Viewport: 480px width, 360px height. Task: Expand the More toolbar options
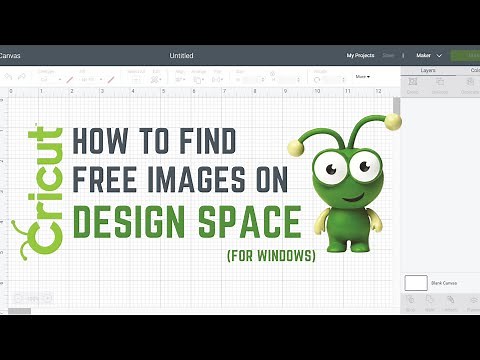click(363, 77)
